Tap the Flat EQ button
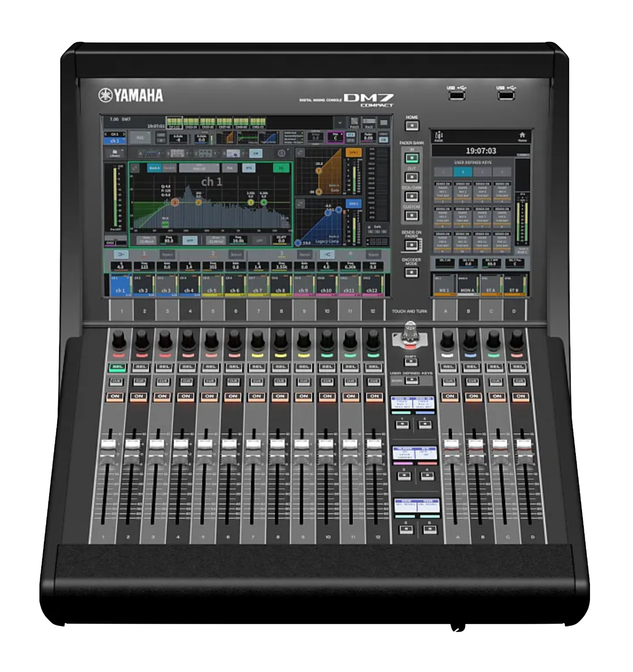 coord(230,168)
